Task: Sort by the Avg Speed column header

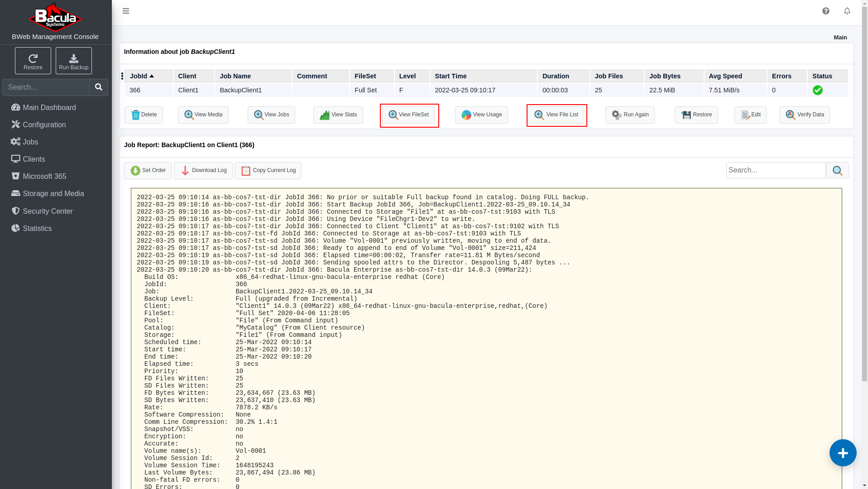Action: tap(735, 76)
